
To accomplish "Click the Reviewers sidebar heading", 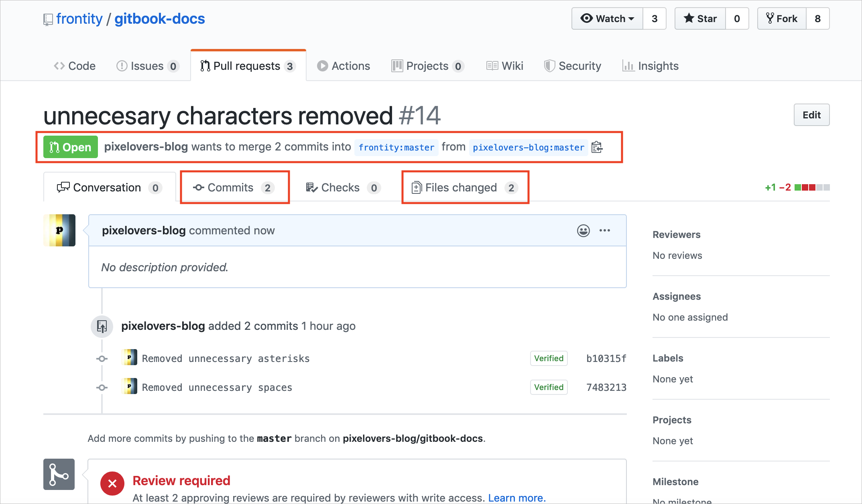I will coord(677,235).
